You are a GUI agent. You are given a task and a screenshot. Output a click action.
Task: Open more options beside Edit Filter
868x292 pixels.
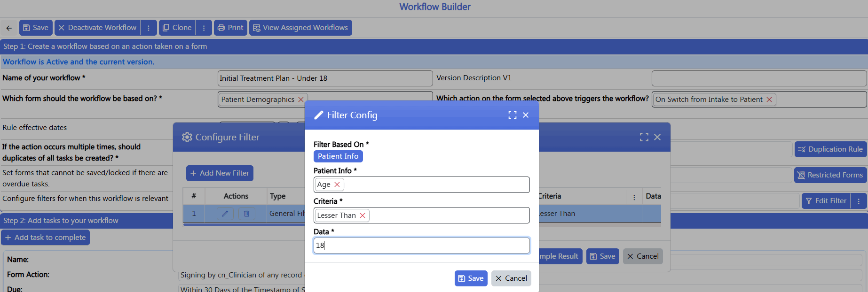859,201
